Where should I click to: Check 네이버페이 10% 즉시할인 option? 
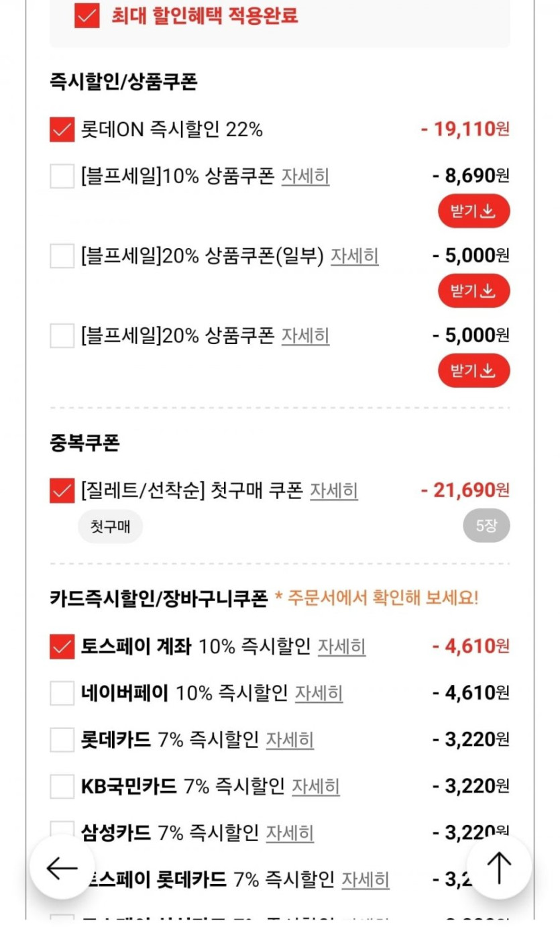tap(62, 693)
